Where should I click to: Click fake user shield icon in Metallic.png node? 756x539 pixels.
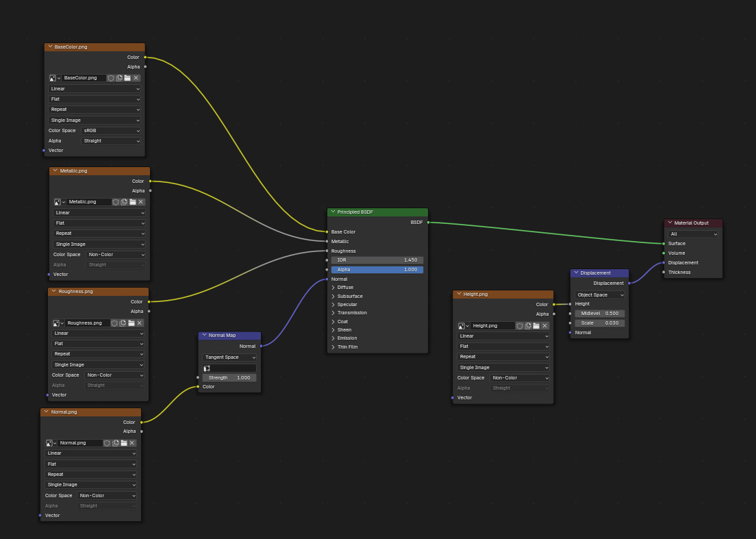(x=116, y=202)
